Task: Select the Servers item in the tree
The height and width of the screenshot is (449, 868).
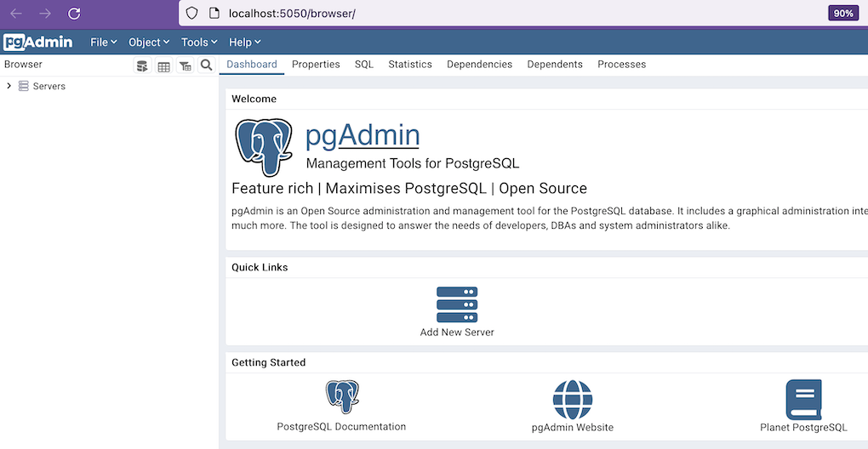Action: (x=49, y=86)
